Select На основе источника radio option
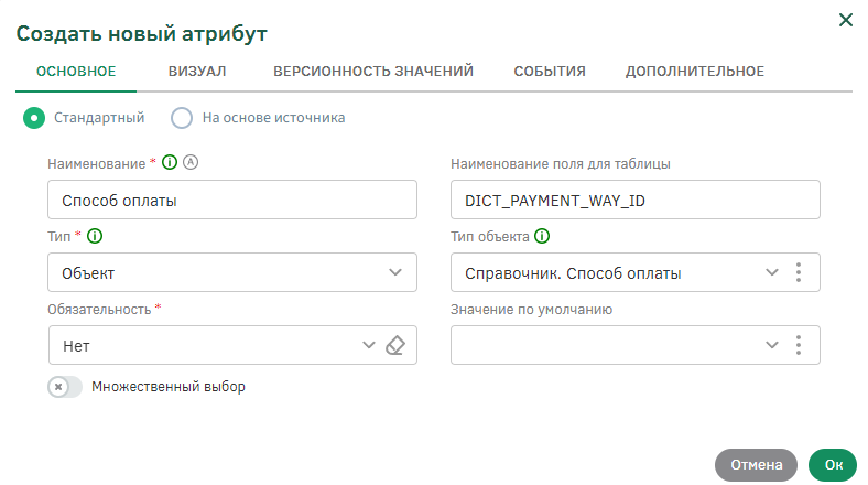Screen dimensions: 868x485 tap(182, 118)
